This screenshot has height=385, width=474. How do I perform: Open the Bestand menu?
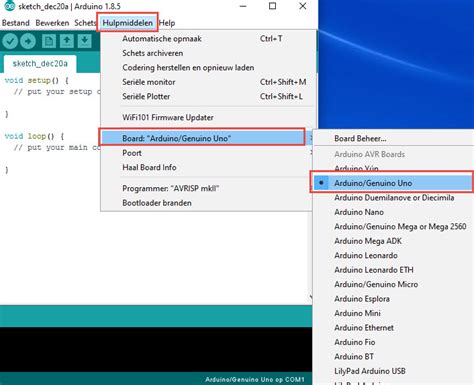[16, 23]
